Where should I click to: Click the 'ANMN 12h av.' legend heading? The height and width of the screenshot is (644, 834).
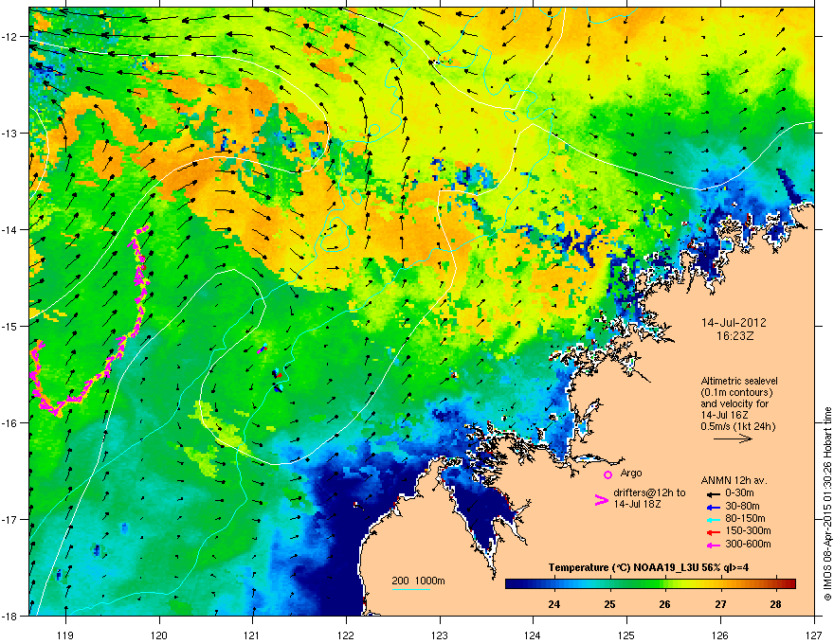[734, 481]
